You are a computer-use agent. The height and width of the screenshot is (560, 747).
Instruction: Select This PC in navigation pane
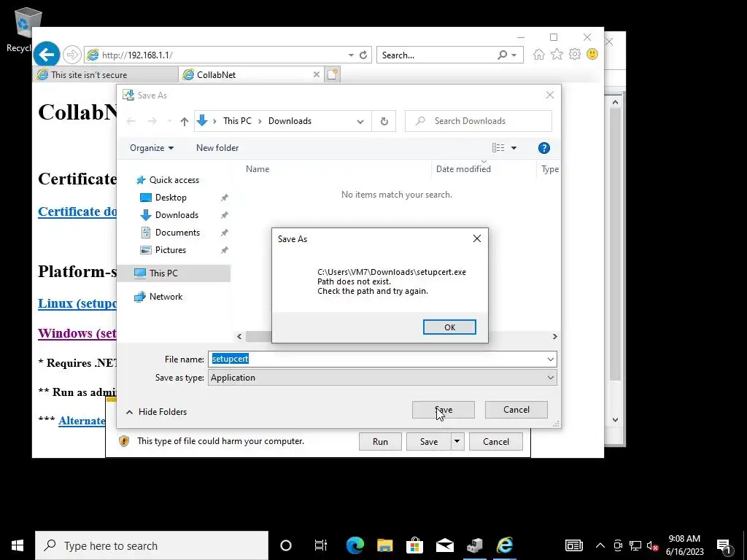click(x=174, y=273)
